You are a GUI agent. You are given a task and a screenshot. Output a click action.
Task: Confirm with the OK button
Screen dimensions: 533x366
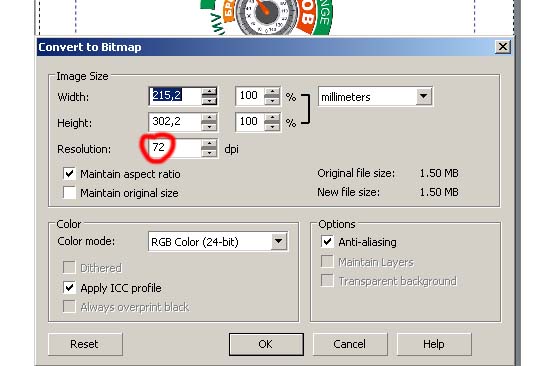(266, 344)
